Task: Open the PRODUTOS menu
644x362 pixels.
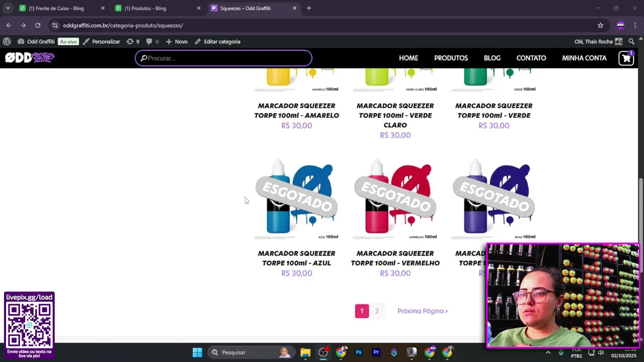Action: (x=451, y=58)
